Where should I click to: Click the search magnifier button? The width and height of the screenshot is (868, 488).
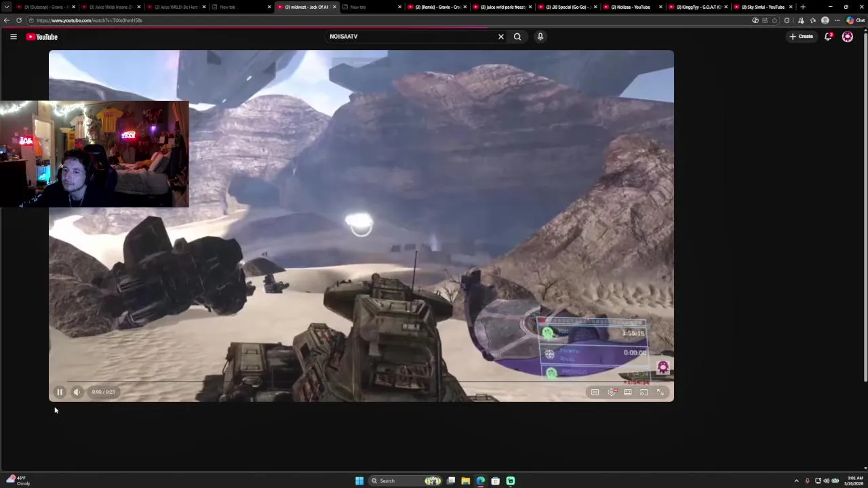pos(517,37)
